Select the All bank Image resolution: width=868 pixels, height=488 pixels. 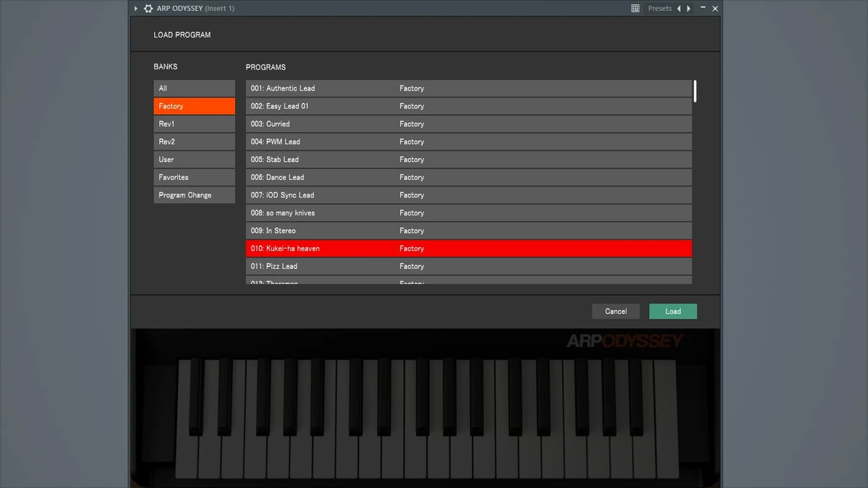[x=195, y=88]
